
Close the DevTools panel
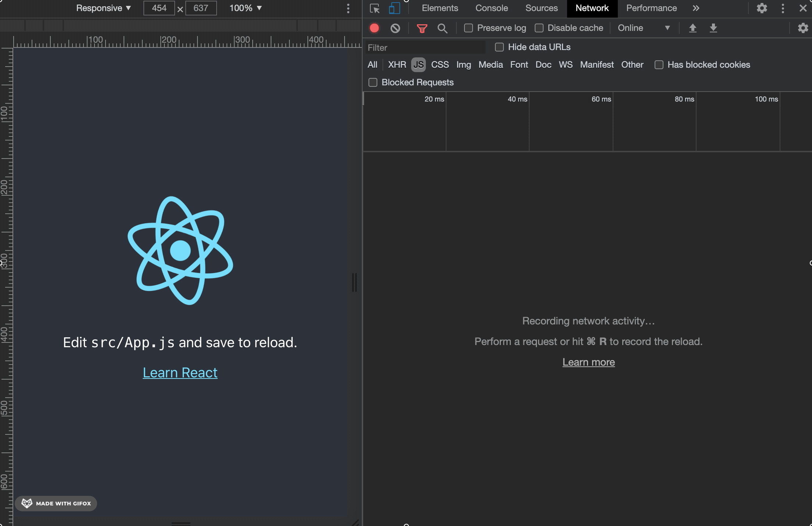[803, 8]
